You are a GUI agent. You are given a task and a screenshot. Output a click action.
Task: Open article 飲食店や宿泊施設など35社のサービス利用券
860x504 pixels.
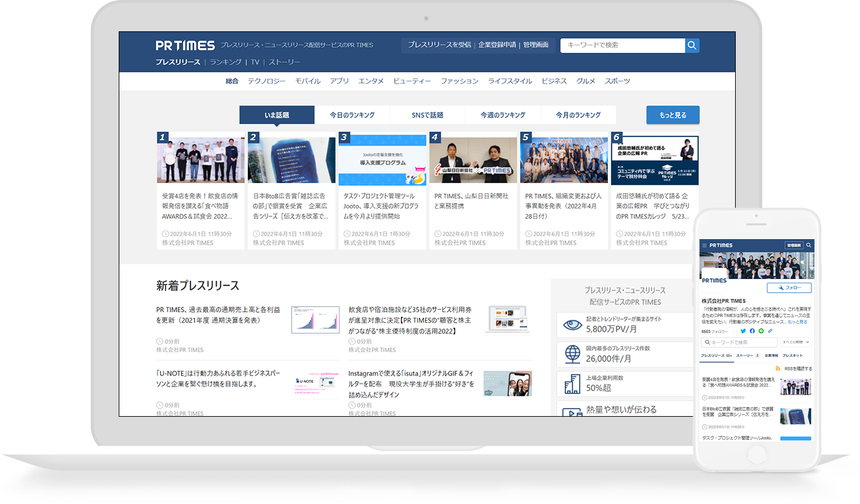pyautogui.click(x=411, y=320)
